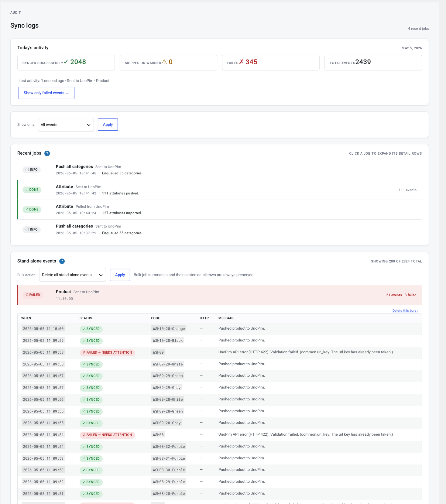446x504 pixels.
Task: Collapse the failed Product burst at 11:10:00
Action: point(220,295)
